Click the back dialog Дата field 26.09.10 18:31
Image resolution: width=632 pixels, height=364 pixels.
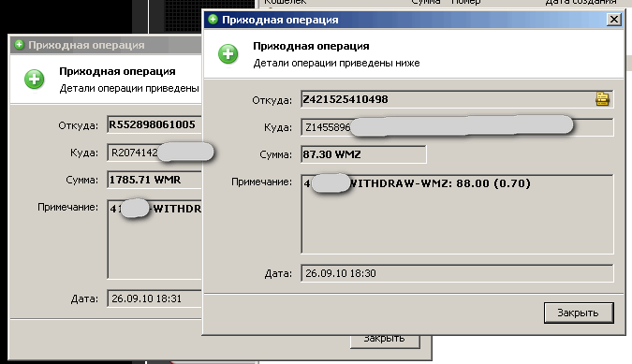click(154, 298)
